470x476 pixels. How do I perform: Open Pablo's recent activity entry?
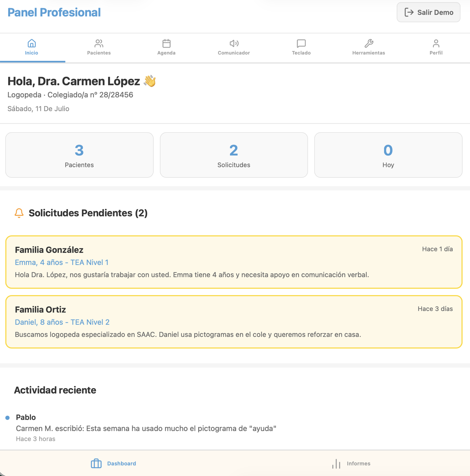(146, 428)
